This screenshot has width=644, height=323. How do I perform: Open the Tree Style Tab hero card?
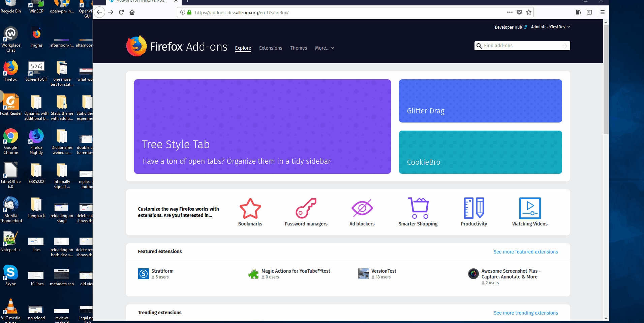click(x=263, y=127)
